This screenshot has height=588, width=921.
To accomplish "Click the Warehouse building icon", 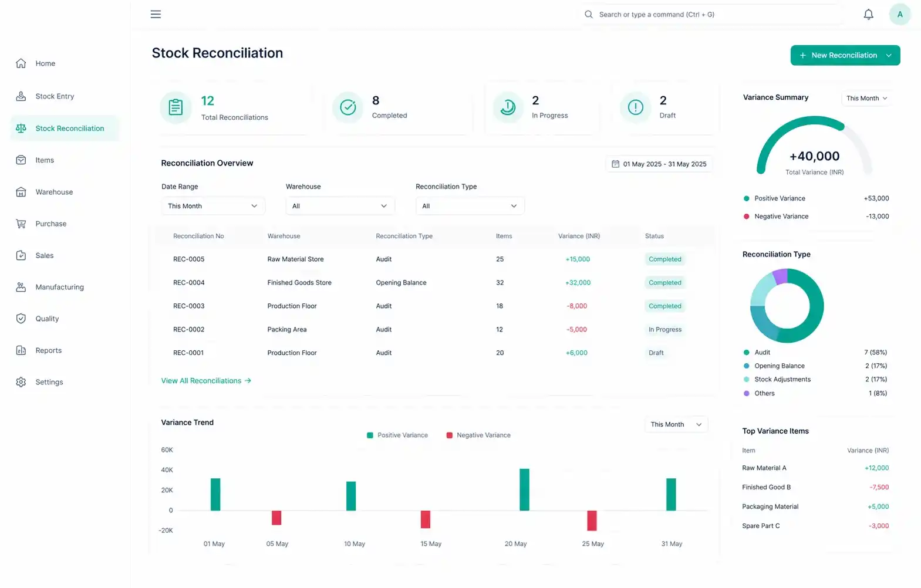I will coord(21,192).
